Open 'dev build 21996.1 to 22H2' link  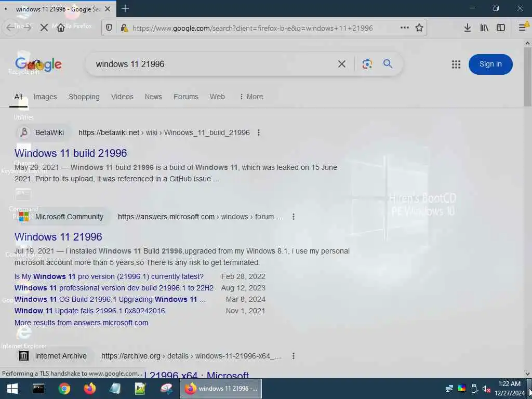coord(114,288)
